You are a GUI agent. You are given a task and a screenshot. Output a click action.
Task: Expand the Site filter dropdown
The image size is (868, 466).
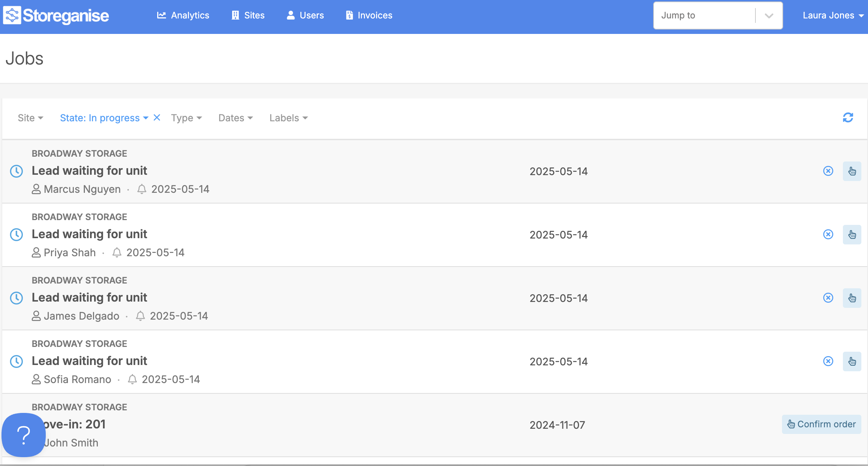pos(31,118)
